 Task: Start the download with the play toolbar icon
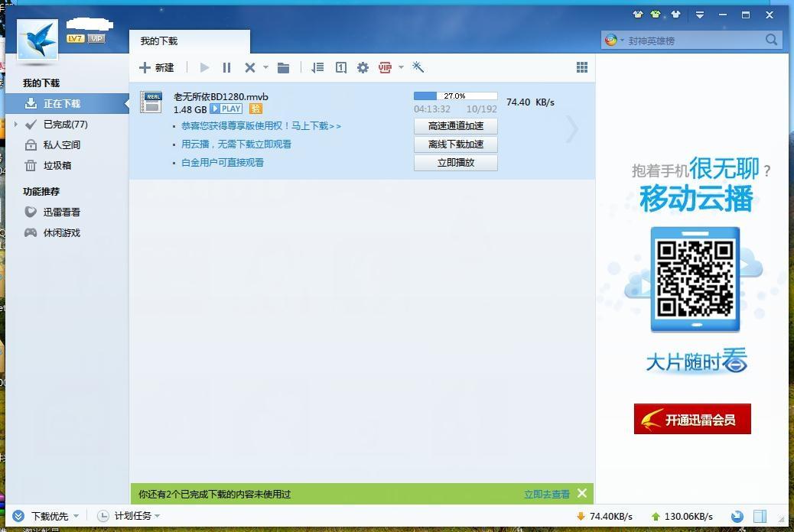204,67
